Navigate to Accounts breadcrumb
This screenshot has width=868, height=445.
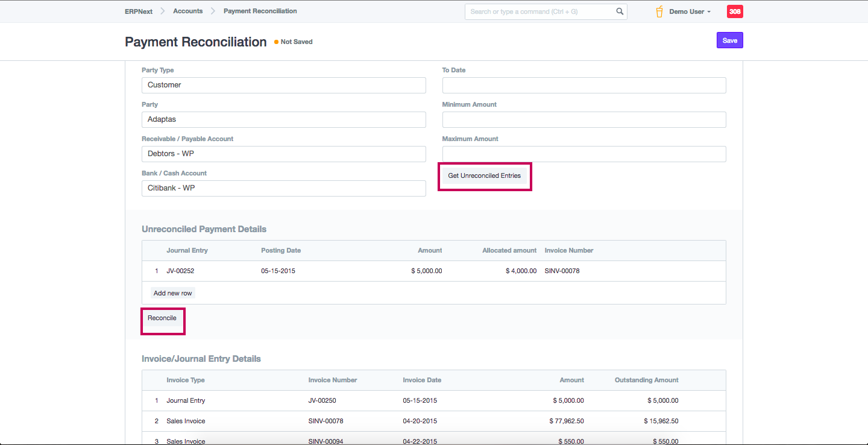pos(187,11)
